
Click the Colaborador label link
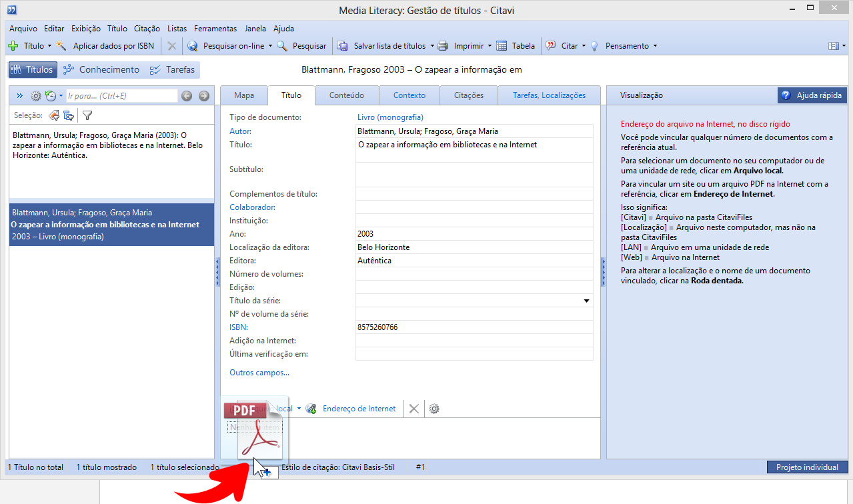[x=253, y=207]
